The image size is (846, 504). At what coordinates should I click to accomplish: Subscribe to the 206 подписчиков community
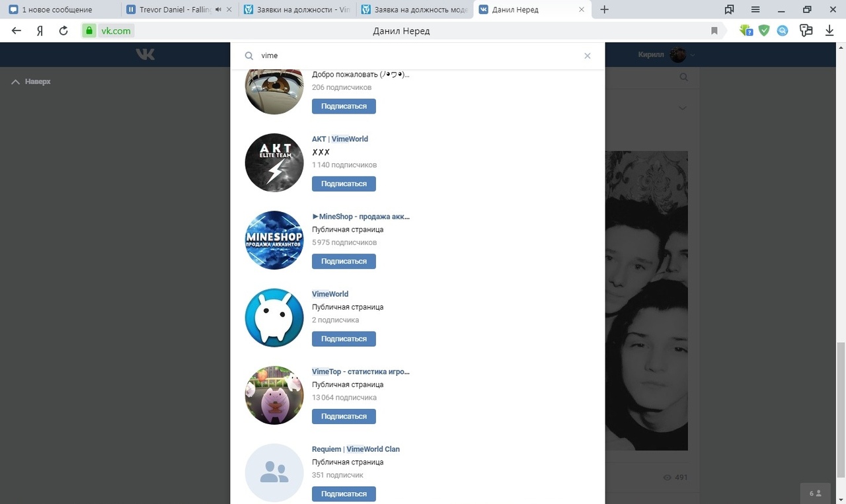coord(344,106)
